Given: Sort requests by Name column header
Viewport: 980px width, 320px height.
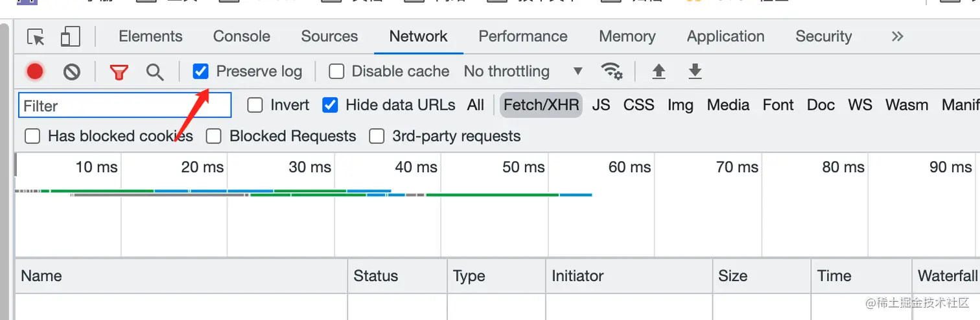Looking at the screenshot, I should [x=41, y=276].
